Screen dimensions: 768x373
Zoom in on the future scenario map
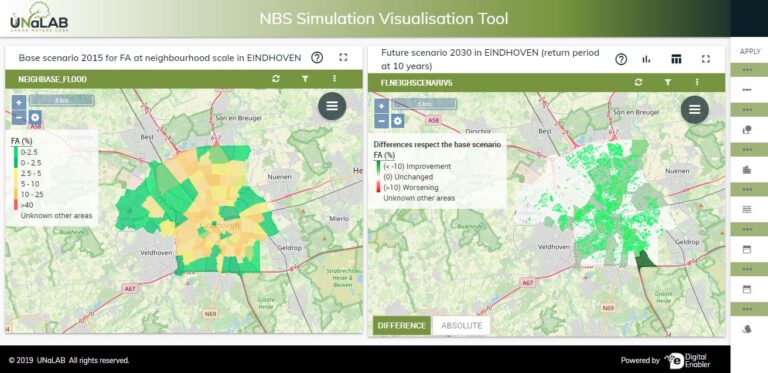(x=382, y=106)
